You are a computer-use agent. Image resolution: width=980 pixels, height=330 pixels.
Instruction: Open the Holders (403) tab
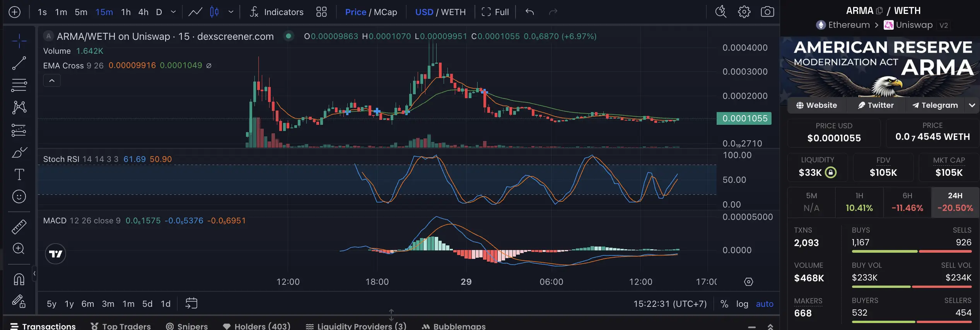tap(257, 326)
